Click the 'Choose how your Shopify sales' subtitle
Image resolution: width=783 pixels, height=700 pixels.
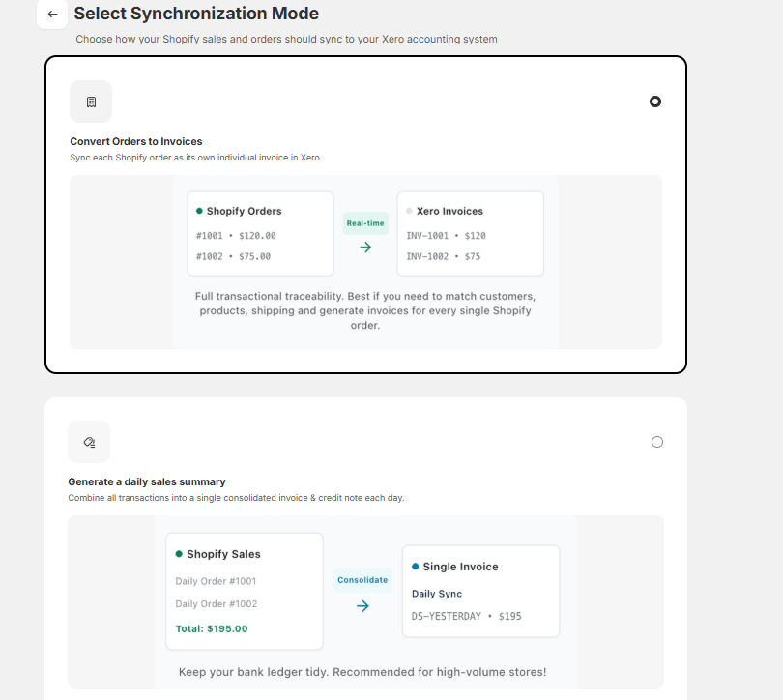(287, 39)
